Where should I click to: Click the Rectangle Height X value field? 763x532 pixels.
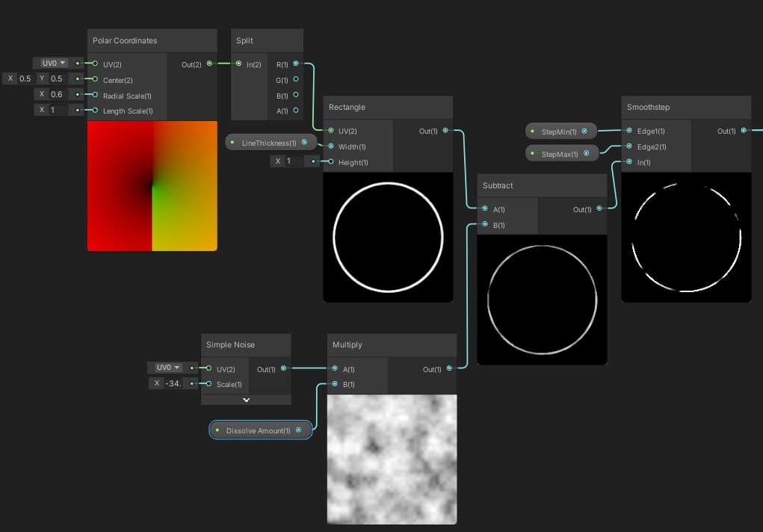click(294, 161)
